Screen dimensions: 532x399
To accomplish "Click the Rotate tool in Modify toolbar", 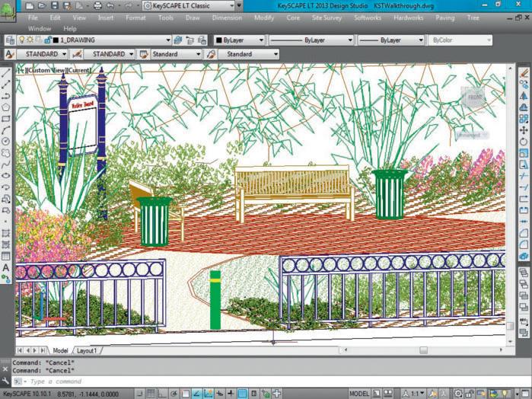I will (x=524, y=142).
